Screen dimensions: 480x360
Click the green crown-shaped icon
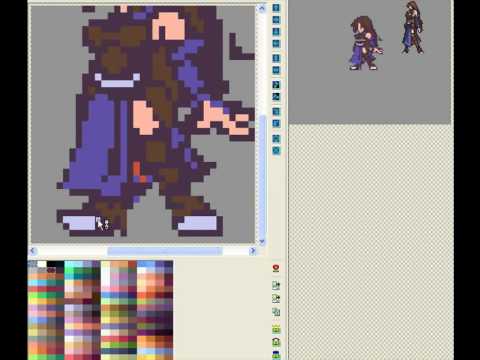[x=276, y=329]
